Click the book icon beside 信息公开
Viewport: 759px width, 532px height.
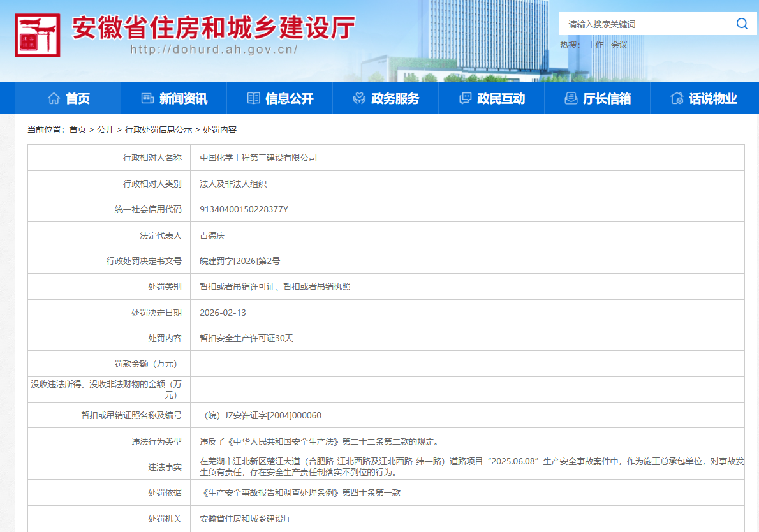pyautogui.click(x=253, y=98)
